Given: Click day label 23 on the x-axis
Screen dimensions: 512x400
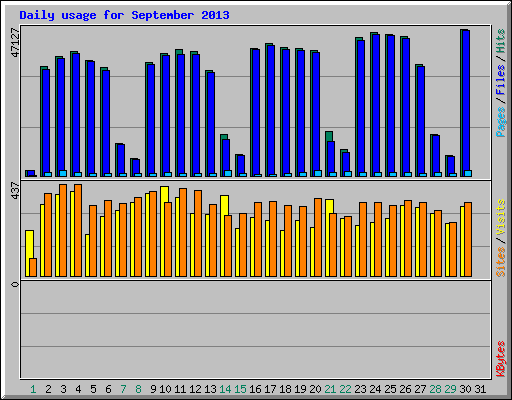Looking at the screenshot, I should click(360, 389).
